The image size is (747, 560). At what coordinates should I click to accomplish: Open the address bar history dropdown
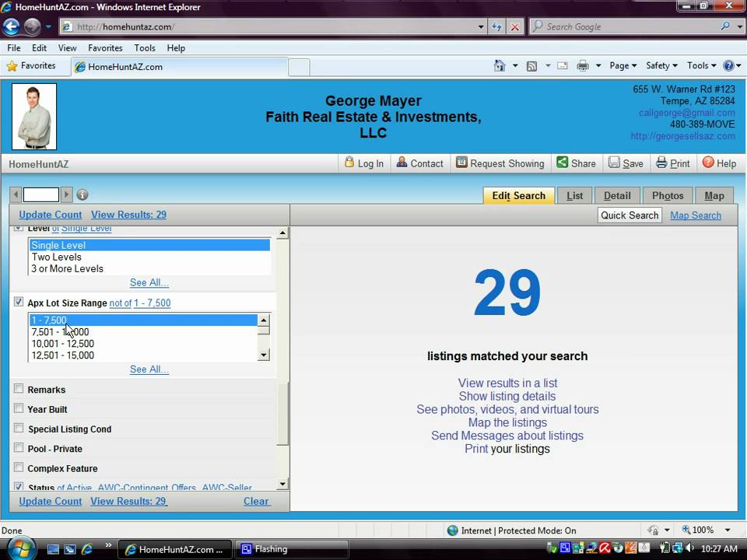(x=481, y=26)
